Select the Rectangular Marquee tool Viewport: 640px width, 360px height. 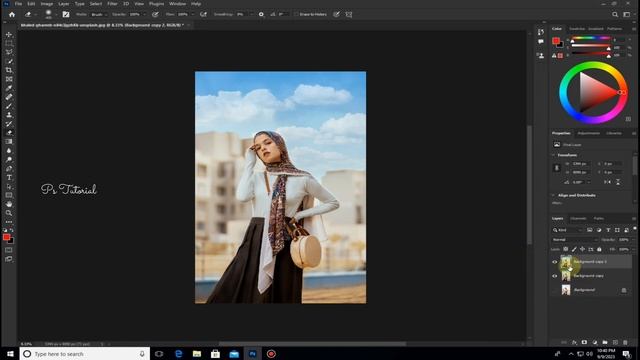coord(9,43)
